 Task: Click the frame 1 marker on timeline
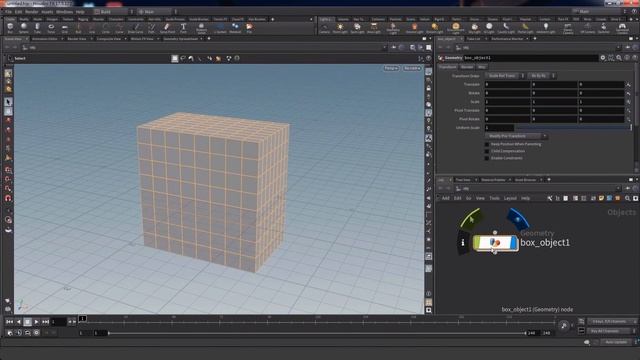pyautogui.click(x=82, y=318)
